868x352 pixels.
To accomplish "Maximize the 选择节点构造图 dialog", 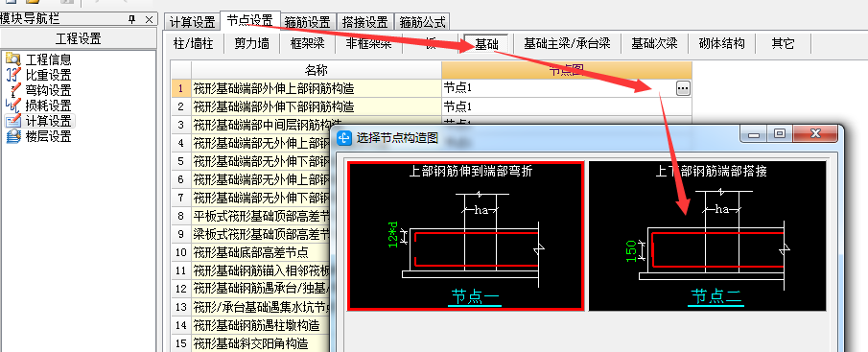I will (x=780, y=134).
